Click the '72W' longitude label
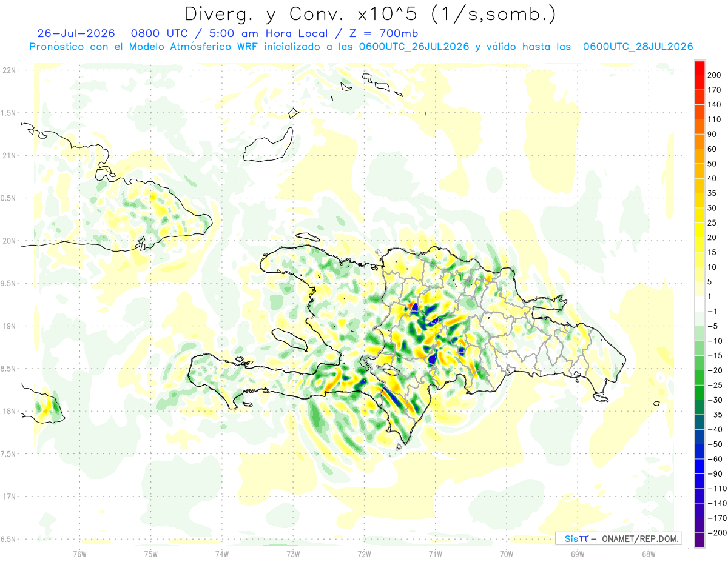The height and width of the screenshot is (562, 728). pyautogui.click(x=364, y=554)
